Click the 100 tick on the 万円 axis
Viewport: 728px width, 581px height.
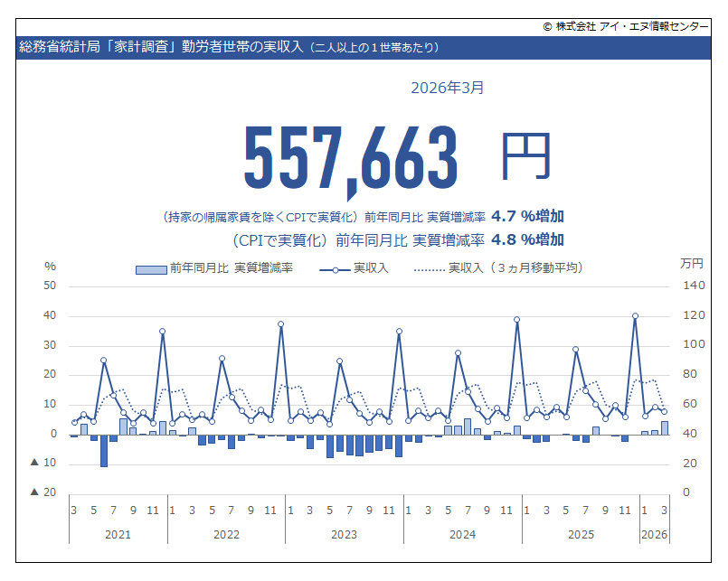[x=694, y=344]
